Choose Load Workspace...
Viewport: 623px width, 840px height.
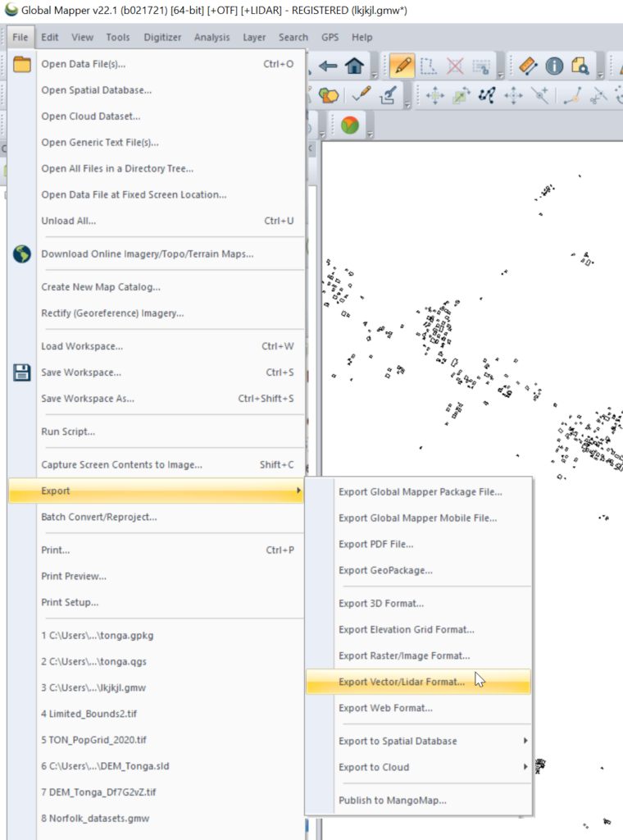pyautogui.click(x=157, y=346)
